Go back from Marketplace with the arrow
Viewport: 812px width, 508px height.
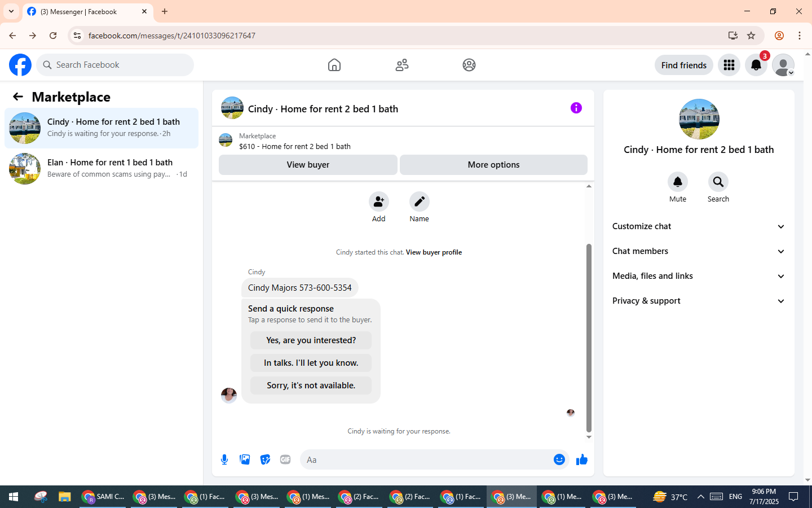click(x=18, y=97)
